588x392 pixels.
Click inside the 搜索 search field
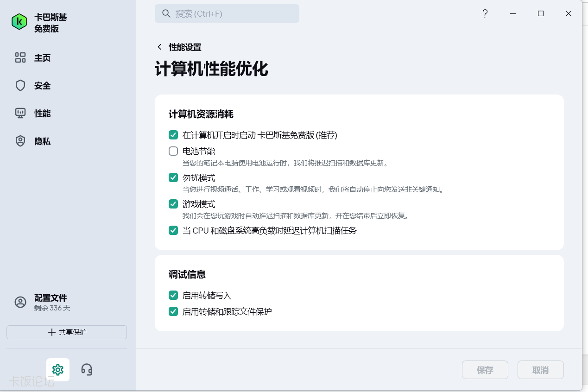tap(227, 13)
